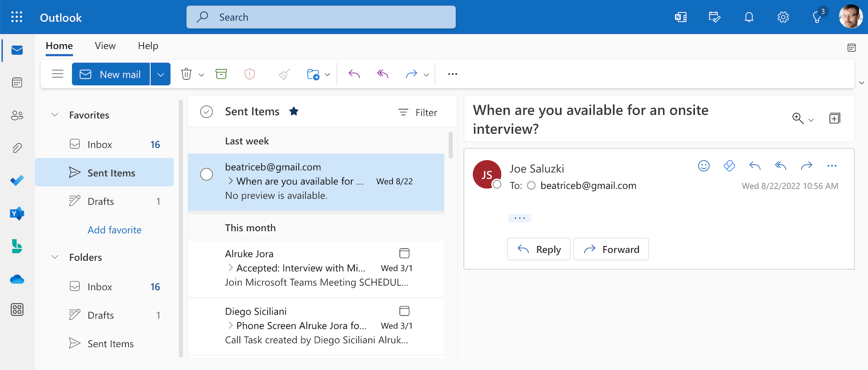
Task: Open the OneNote feed icon in the header
Action: (681, 17)
